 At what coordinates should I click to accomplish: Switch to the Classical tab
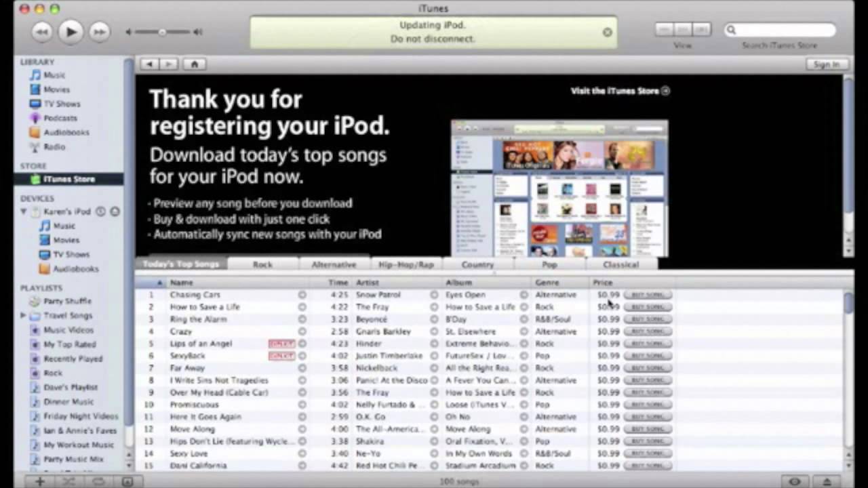tap(620, 264)
